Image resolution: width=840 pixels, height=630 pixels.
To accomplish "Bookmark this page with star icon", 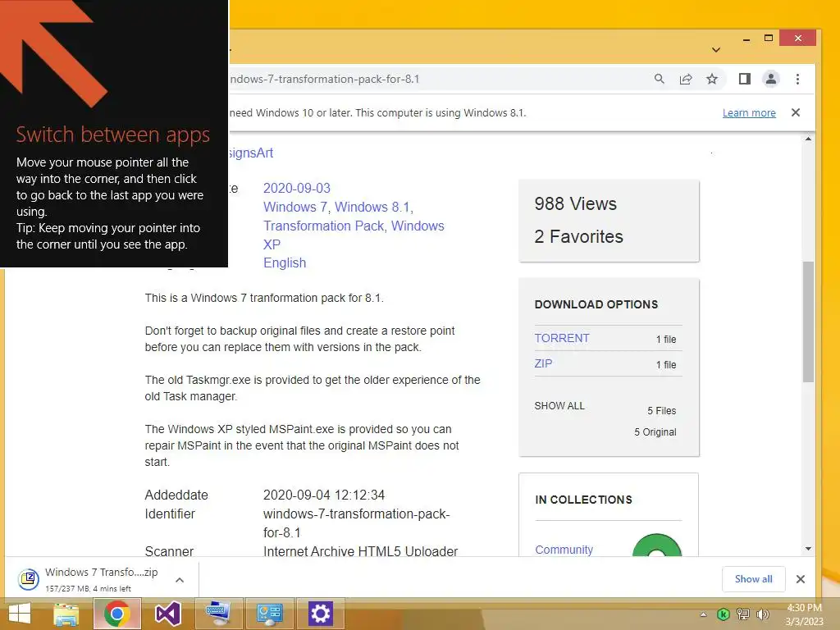I will pos(711,80).
